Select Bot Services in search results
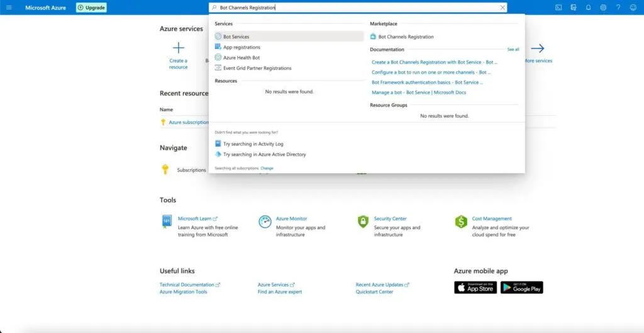 [x=289, y=37]
